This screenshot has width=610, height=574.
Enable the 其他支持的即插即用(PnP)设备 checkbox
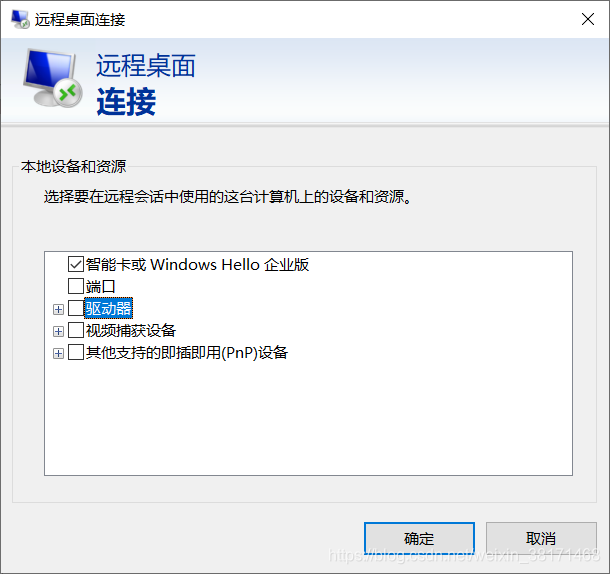(76, 352)
